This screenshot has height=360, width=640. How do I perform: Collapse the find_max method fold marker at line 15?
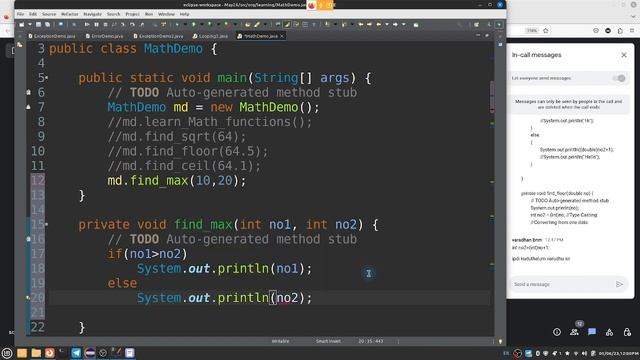(x=47, y=224)
